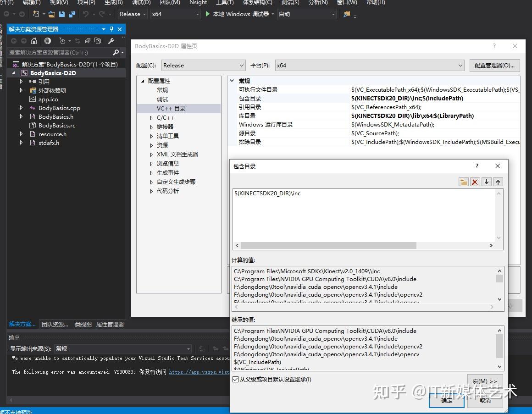The image size is (532, 414).
Task: Toggle inherit from parent defaults checkbox
Action: coord(236,379)
